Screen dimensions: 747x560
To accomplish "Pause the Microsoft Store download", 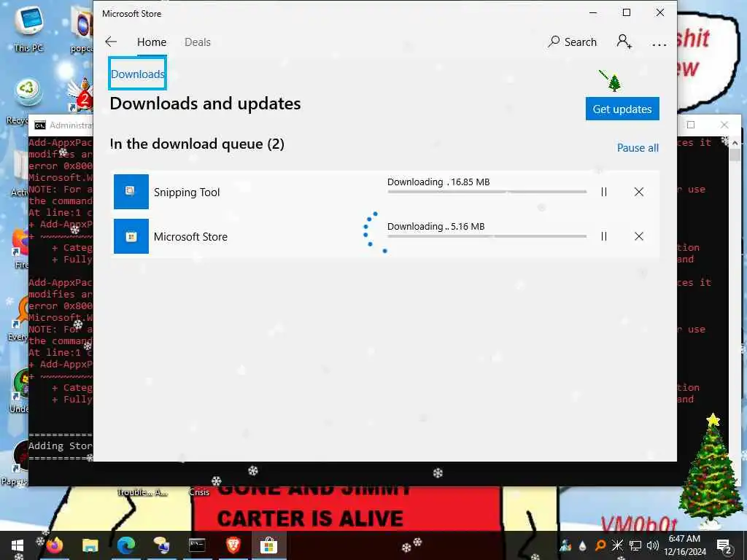I will pos(603,236).
